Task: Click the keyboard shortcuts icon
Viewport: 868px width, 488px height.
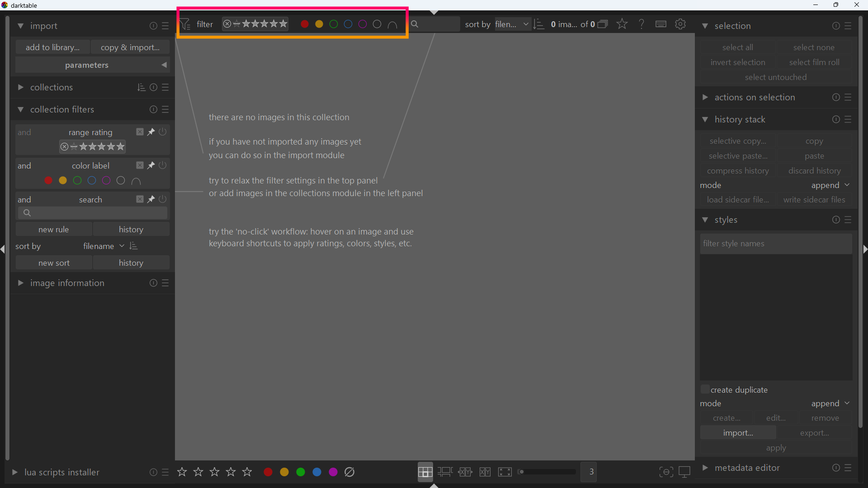Action: 660,24
